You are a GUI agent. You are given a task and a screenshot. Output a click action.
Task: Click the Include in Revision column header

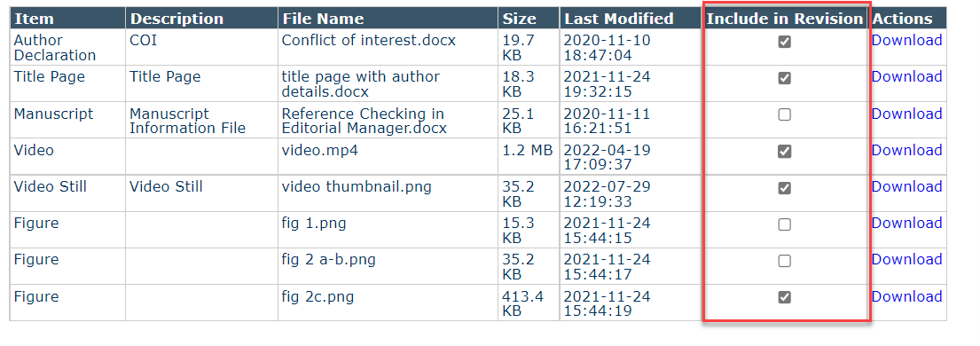point(784,19)
